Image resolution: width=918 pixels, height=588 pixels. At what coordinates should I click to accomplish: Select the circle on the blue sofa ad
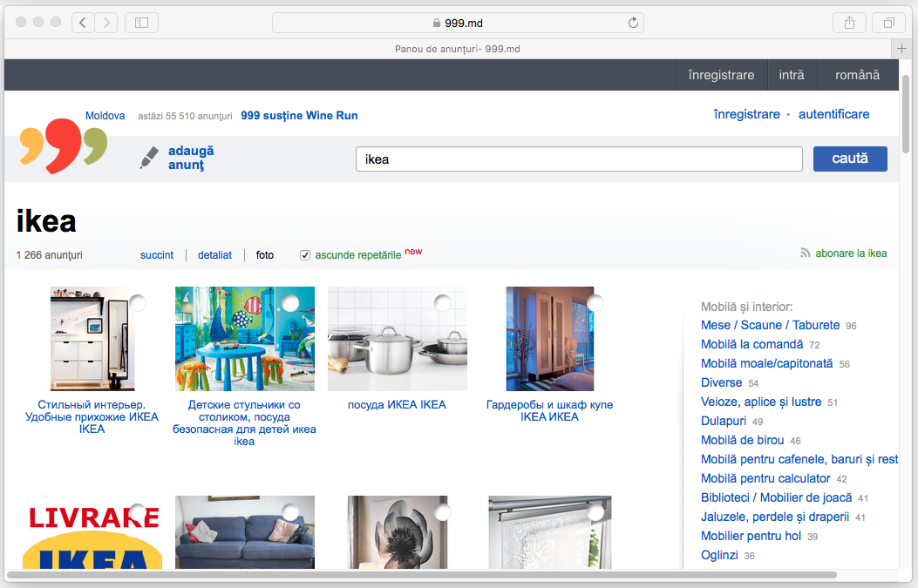point(290,512)
